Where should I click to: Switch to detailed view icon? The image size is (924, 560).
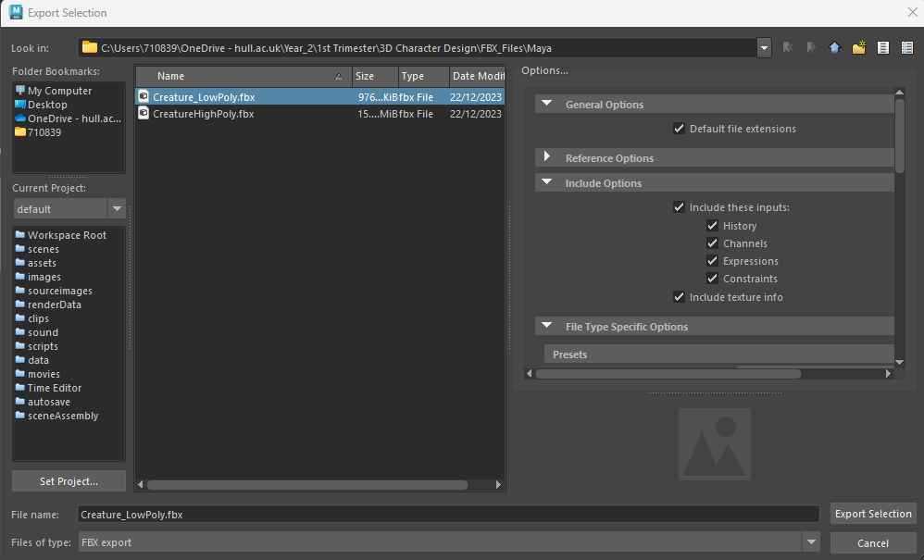point(907,48)
